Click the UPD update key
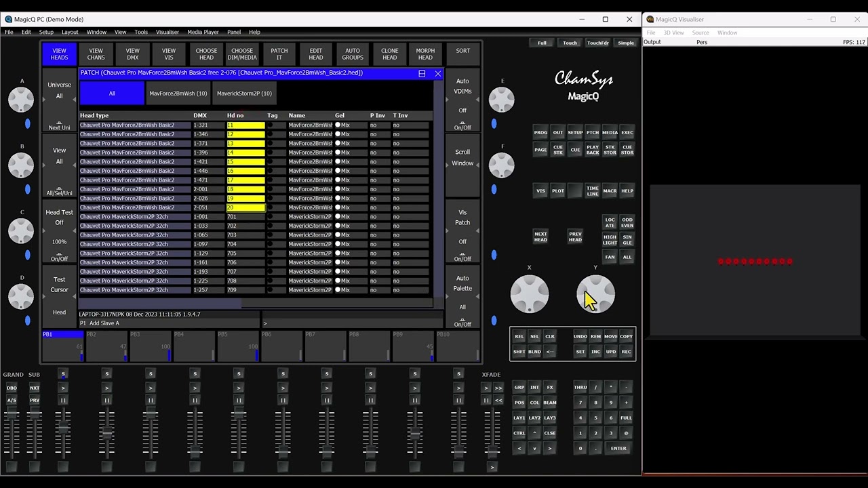This screenshot has width=868, height=488. click(611, 352)
